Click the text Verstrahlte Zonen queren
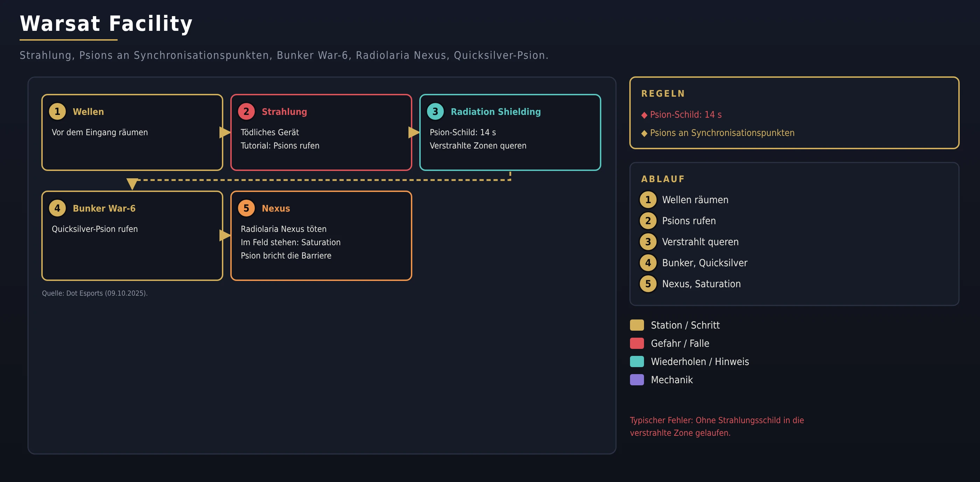The image size is (980, 482). pos(478,146)
